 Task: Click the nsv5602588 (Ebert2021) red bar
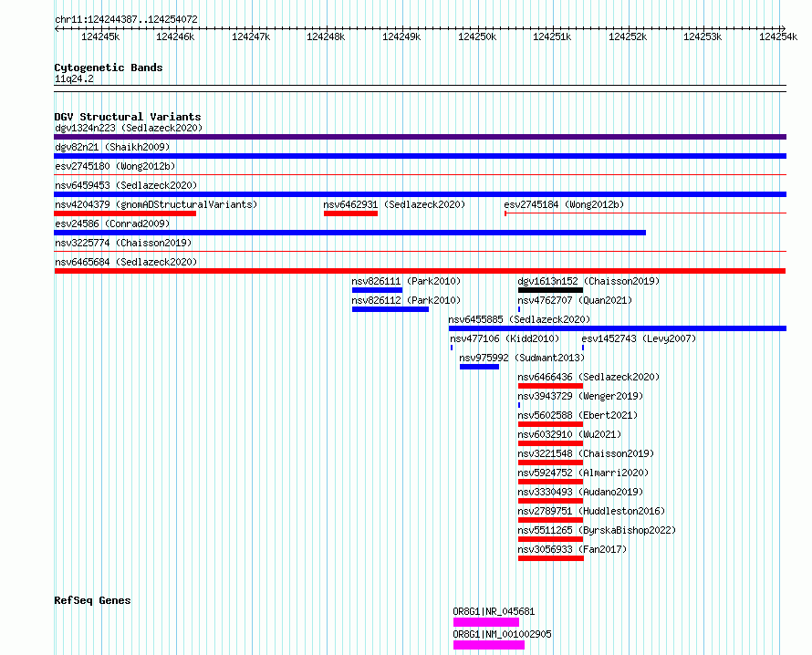coord(550,424)
